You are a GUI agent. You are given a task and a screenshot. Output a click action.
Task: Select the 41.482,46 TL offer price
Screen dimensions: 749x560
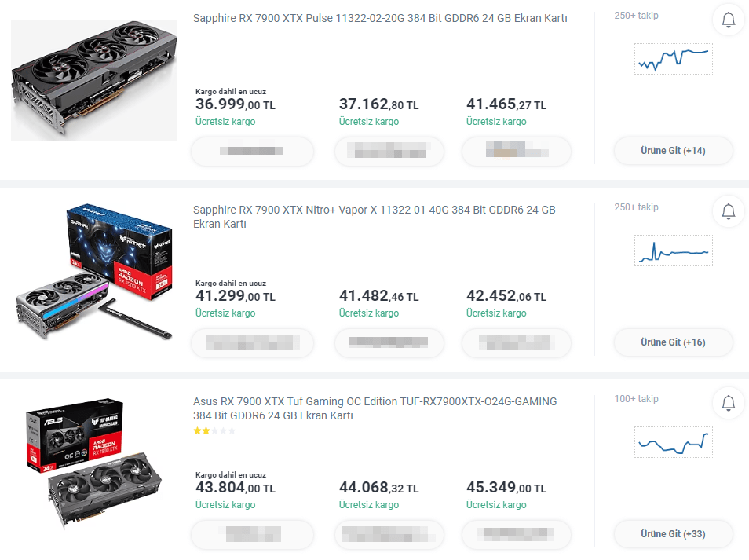pyautogui.click(x=378, y=296)
